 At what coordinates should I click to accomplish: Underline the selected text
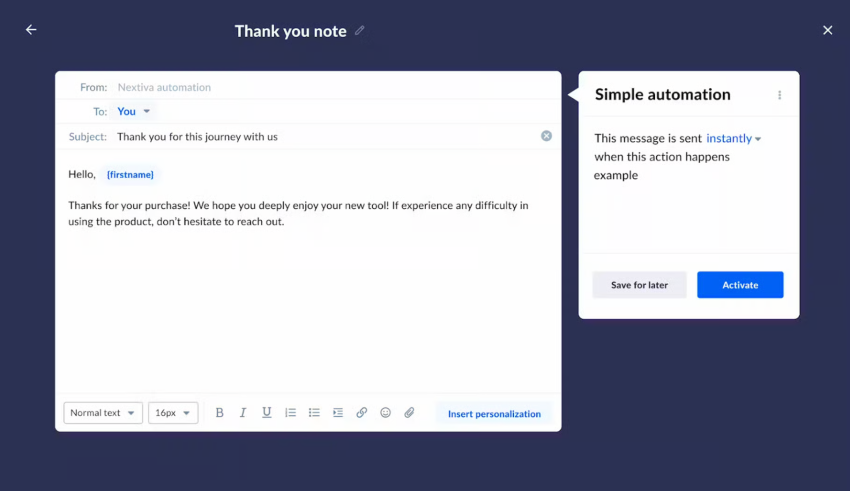[x=267, y=413]
